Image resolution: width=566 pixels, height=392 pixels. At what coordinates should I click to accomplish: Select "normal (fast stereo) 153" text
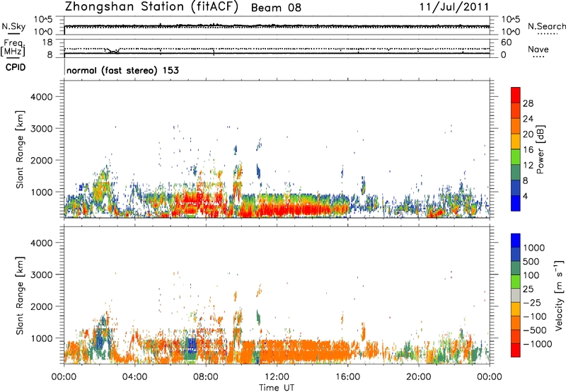pyautogui.click(x=122, y=70)
